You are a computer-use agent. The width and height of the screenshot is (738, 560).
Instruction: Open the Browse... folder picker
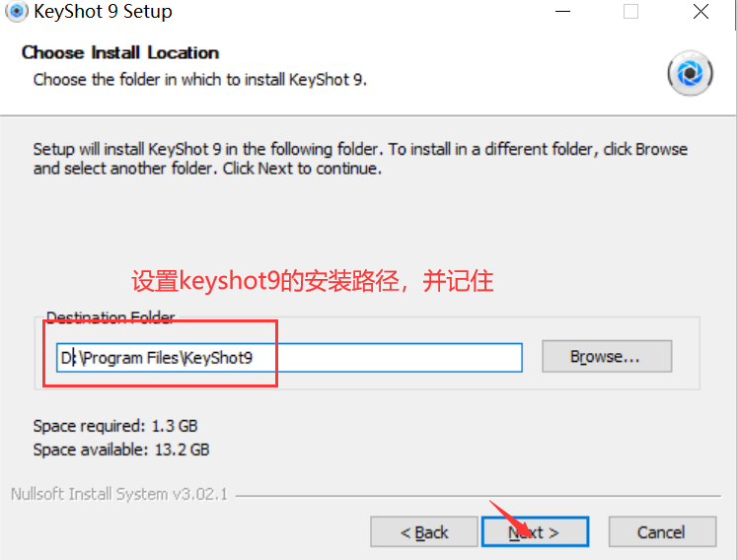pos(607,356)
